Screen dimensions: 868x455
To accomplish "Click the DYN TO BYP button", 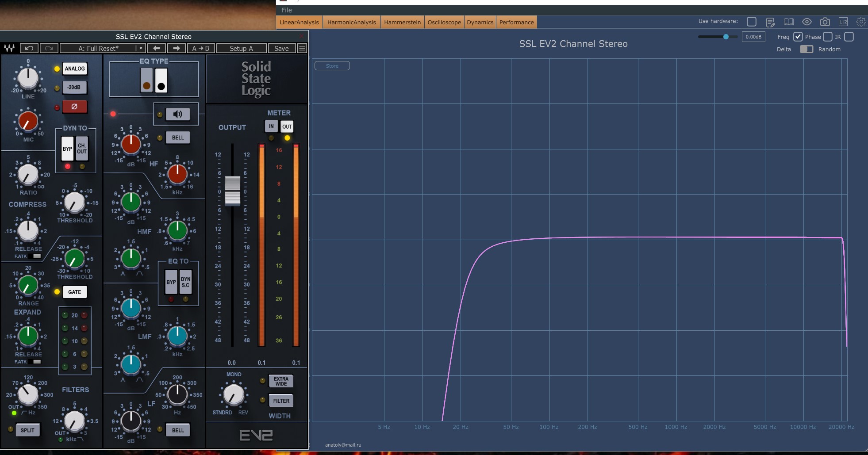I will [67, 149].
